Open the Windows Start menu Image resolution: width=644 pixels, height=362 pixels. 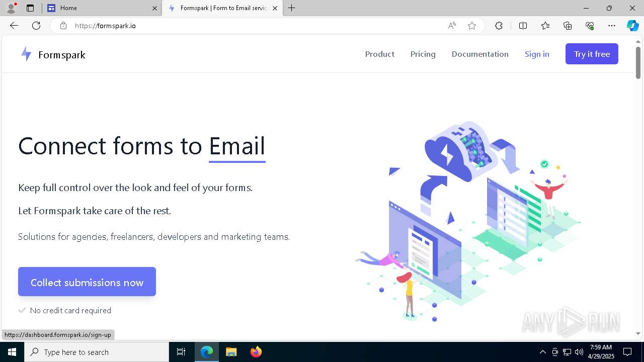pyautogui.click(x=12, y=352)
